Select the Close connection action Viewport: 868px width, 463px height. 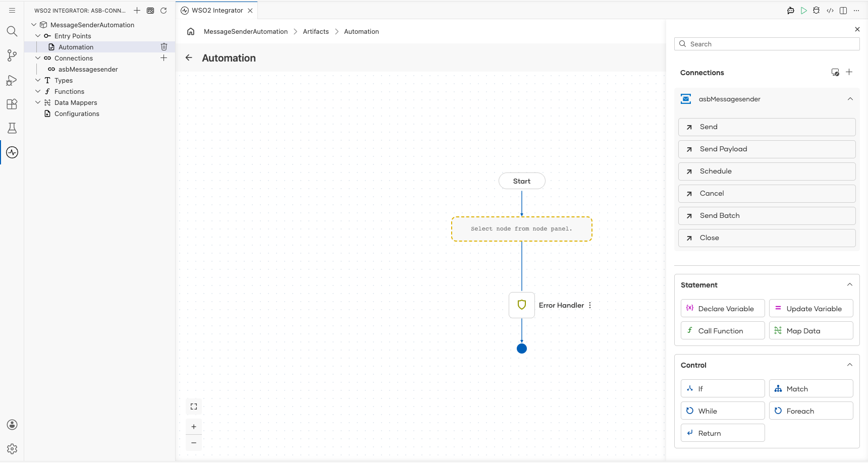pyautogui.click(x=767, y=238)
